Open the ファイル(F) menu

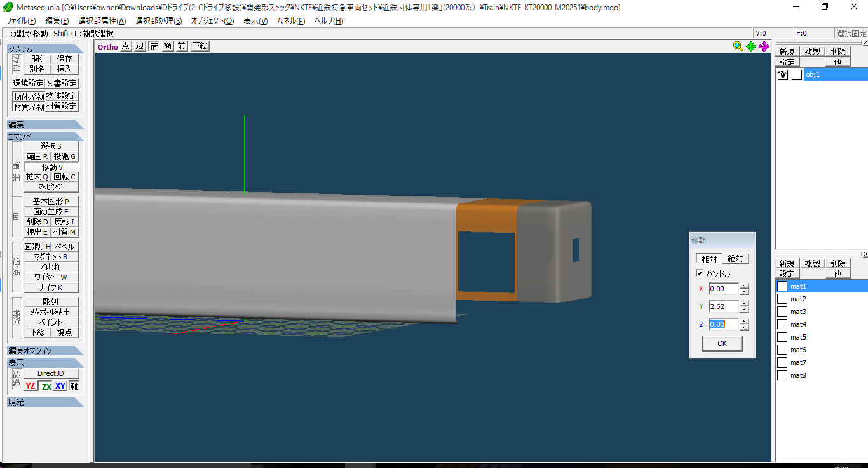coord(21,20)
